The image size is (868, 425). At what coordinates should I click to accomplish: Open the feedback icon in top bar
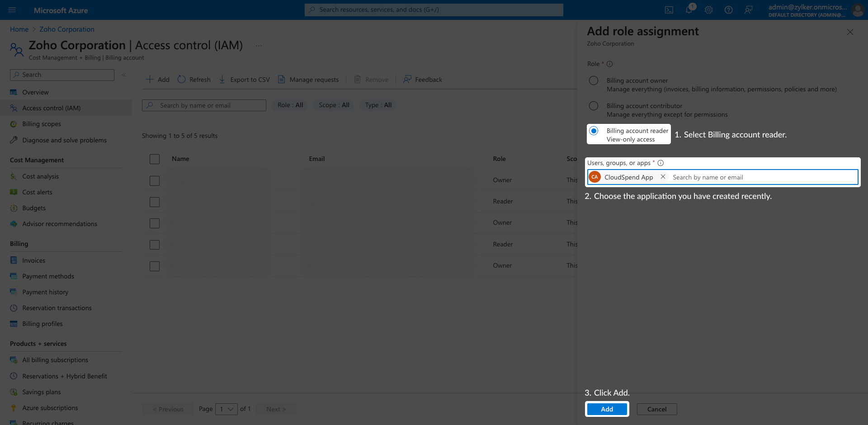pos(749,10)
